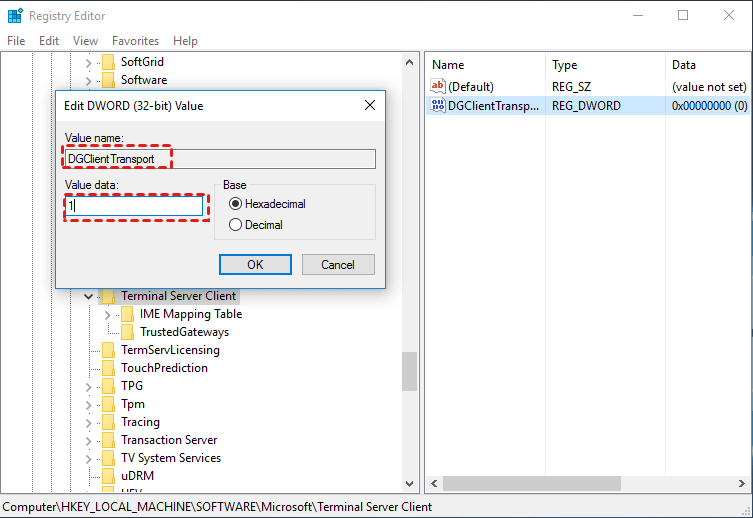Click the Tracing folder icon
The width and height of the screenshot is (753, 518).
click(109, 422)
